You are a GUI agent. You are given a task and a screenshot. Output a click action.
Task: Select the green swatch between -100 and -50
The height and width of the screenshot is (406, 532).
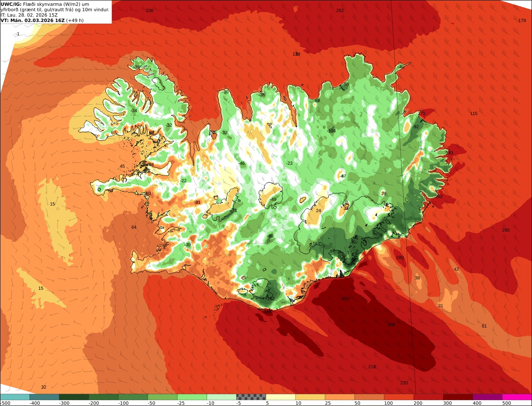[x=133, y=397]
